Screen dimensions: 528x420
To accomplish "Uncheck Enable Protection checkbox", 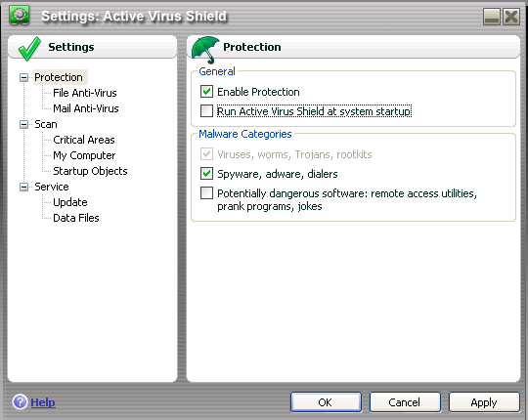I will click(206, 92).
